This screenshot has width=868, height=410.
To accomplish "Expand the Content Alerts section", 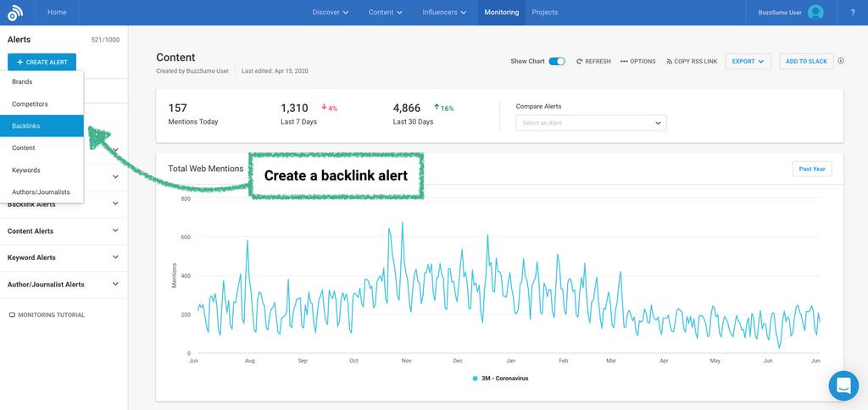I will click(x=64, y=230).
